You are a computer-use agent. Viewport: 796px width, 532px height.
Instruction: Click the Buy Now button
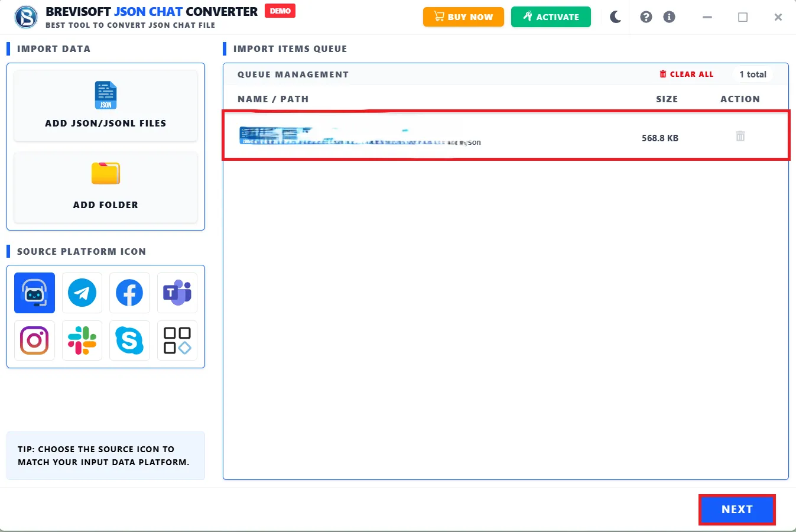(463, 17)
